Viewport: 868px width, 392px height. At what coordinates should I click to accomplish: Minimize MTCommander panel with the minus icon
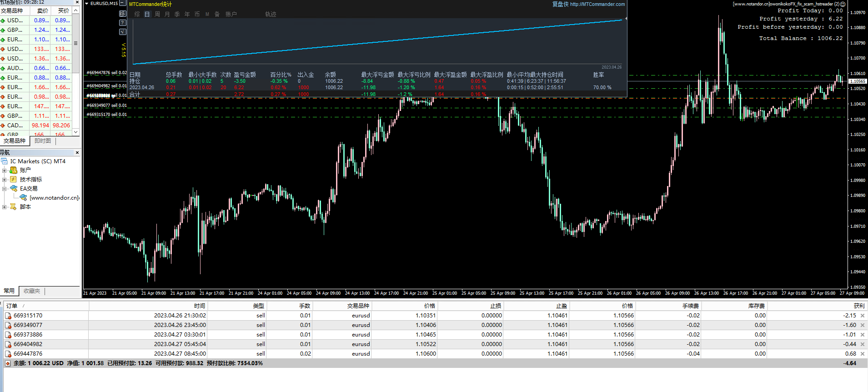(x=123, y=3)
